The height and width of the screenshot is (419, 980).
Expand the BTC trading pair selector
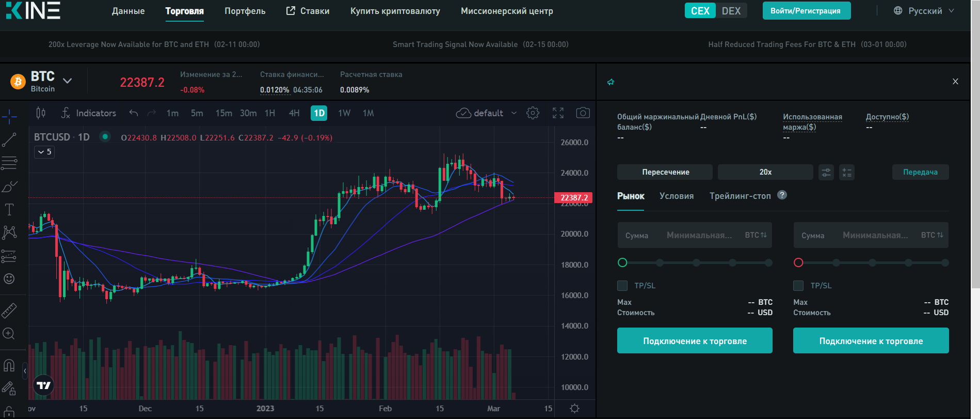[x=67, y=81]
